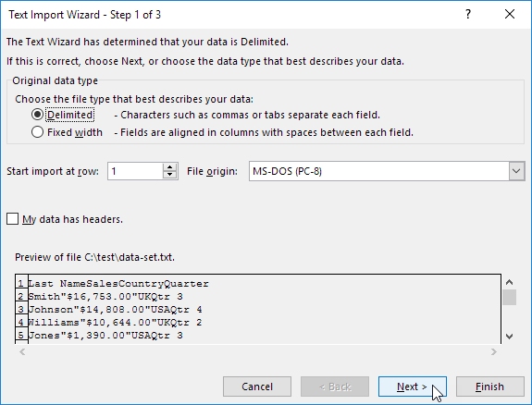Click the Last Name header row in preview
Viewport: 532px width, 405px height.
pos(118,284)
